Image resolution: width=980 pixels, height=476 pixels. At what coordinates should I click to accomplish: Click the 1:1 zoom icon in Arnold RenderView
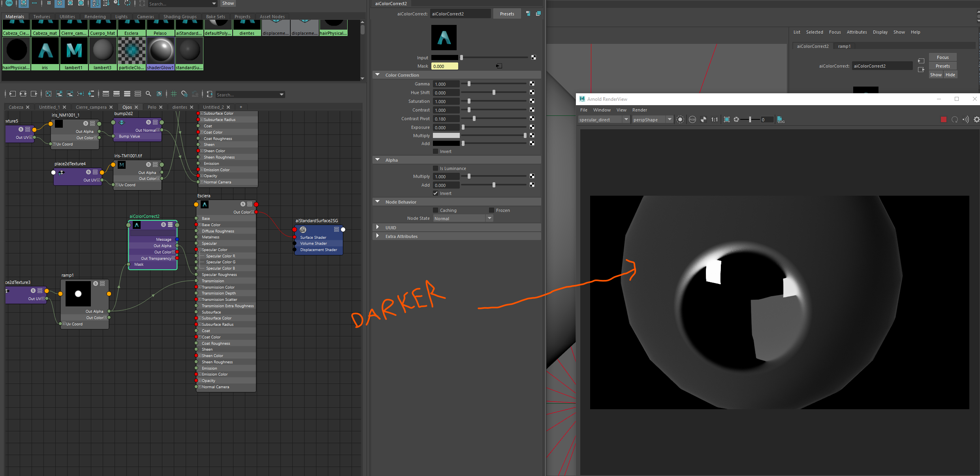point(714,119)
